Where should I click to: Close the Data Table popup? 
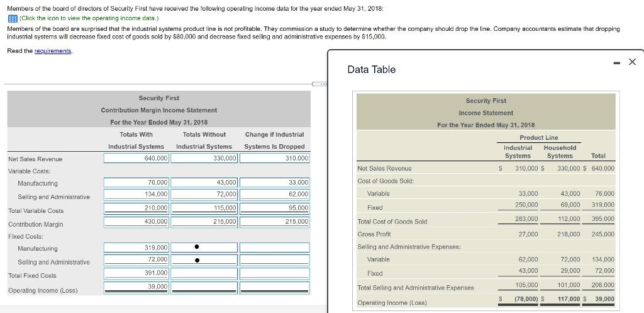632,62
